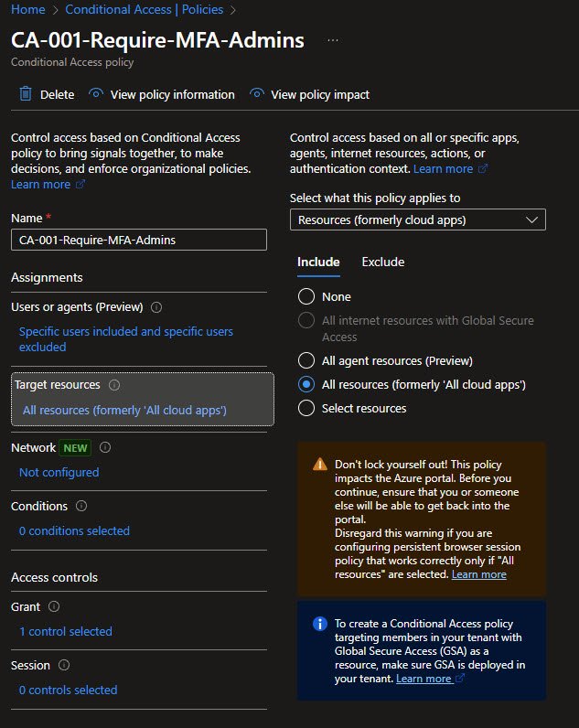Viewport: 579px width, 728px height.
Task: Click info icon beside Network NEW badge
Action: [x=105, y=447]
